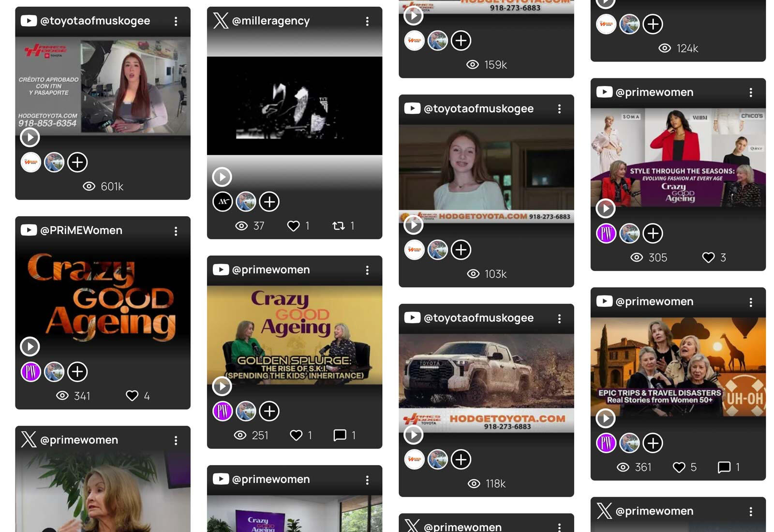Select the PW avatar on the 305-view card
The width and height of the screenshot is (774, 532).
tap(607, 233)
